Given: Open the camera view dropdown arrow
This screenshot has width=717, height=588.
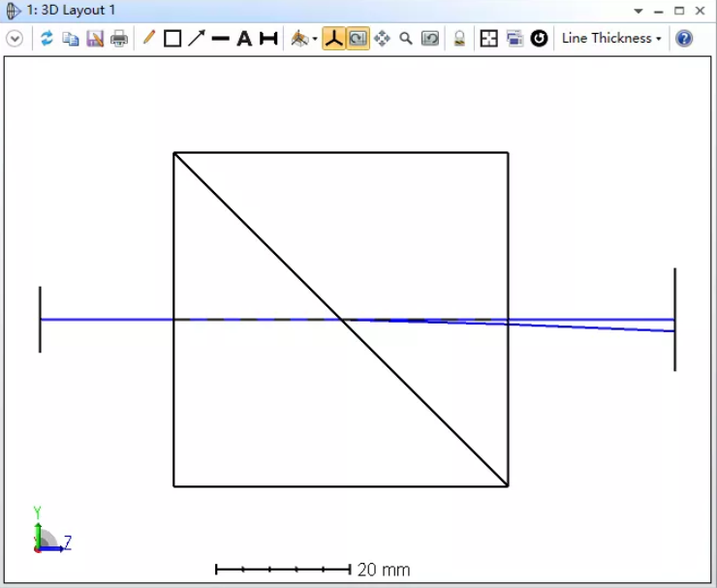Looking at the screenshot, I should click(x=315, y=40).
